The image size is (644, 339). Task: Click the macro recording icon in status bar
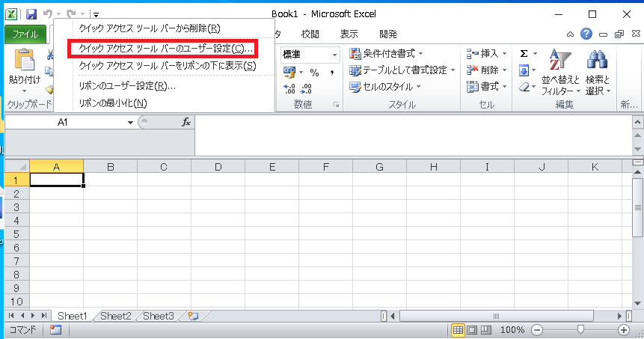tap(55, 330)
